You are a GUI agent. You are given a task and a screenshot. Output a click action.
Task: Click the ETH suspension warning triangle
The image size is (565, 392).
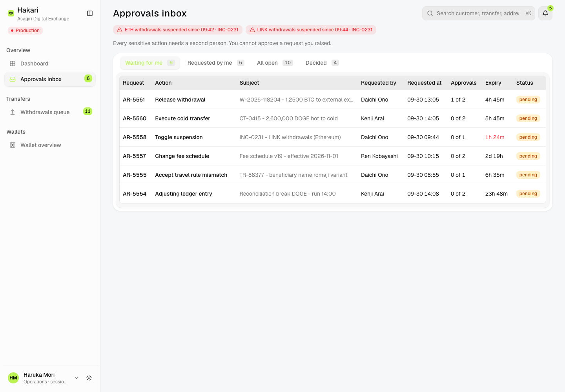[120, 30]
